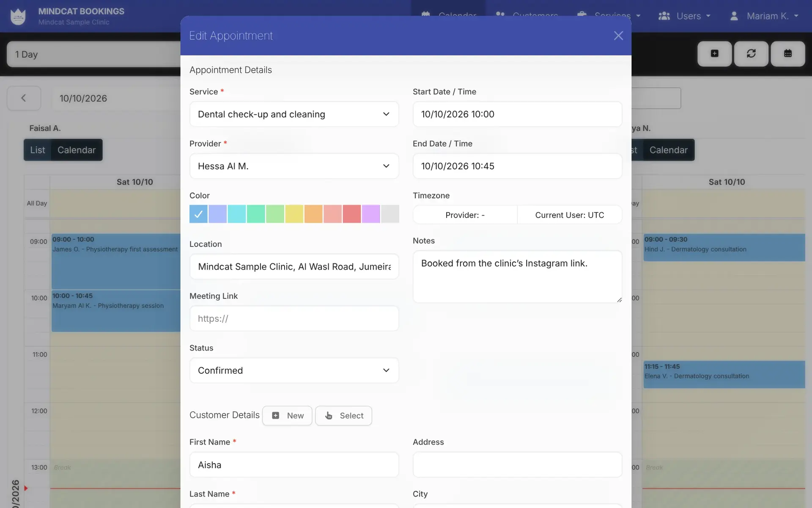Click Start Date / Time field
The image size is (812, 508).
point(517,114)
